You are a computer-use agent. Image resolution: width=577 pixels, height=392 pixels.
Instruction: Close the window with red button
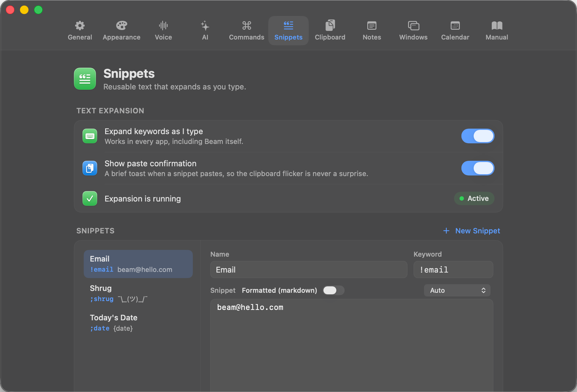click(x=10, y=10)
